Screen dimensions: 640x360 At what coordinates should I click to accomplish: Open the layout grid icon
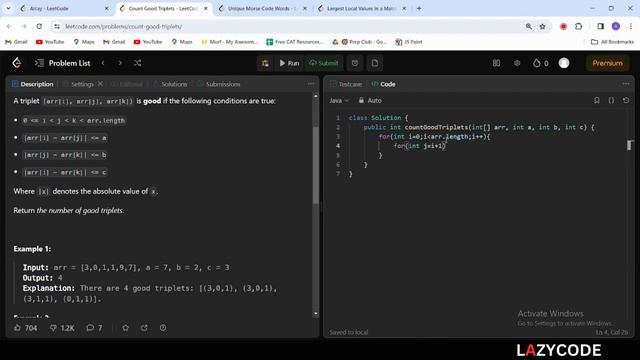coord(496,63)
